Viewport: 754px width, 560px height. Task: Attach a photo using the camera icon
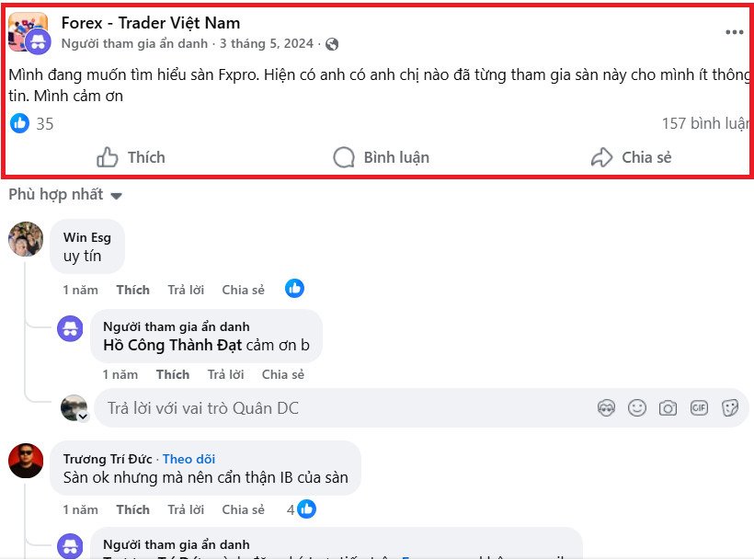[668, 407]
